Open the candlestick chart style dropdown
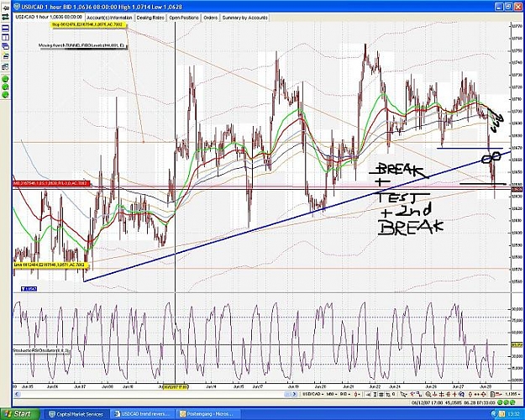The width and height of the screenshot is (525, 420). (x=358, y=394)
